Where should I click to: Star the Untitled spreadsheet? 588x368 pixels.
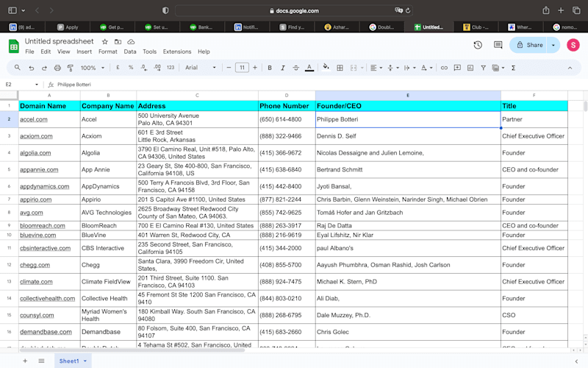click(105, 42)
